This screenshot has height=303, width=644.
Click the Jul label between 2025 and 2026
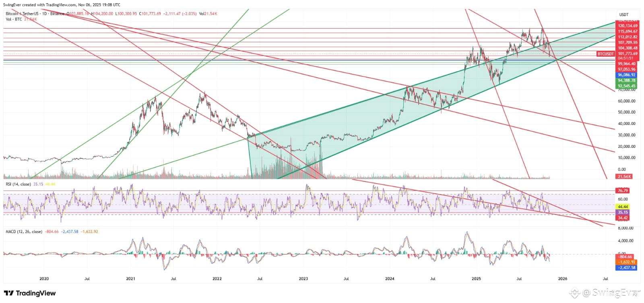point(519,278)
